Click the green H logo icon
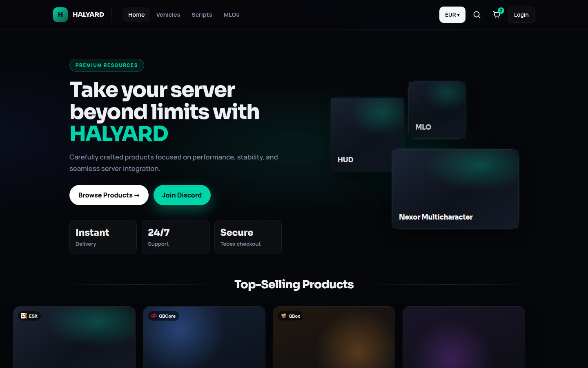Screen dimensions: 588x368 (x=60, y=15)
